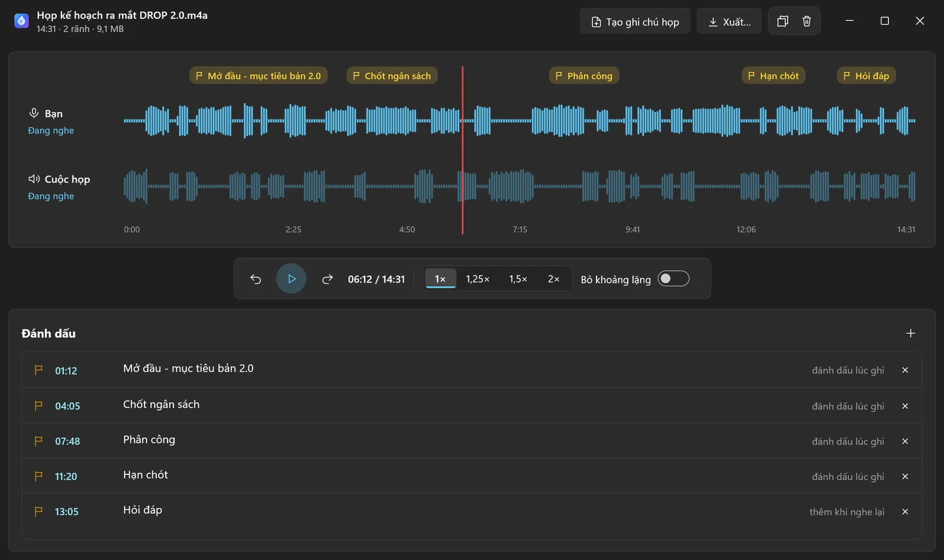Jump to the 07:48 timestamp link

(67, 441)
